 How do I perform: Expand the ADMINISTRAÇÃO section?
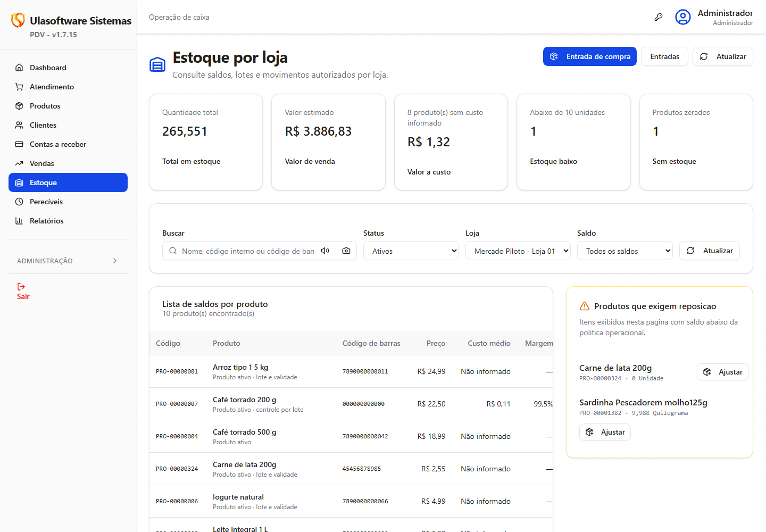[68, 261]
